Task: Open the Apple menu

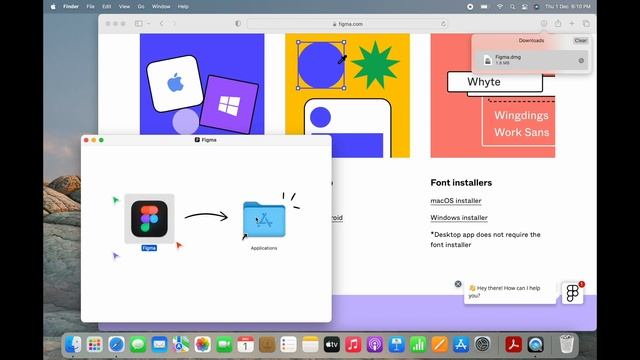Action: click(53, 7)
